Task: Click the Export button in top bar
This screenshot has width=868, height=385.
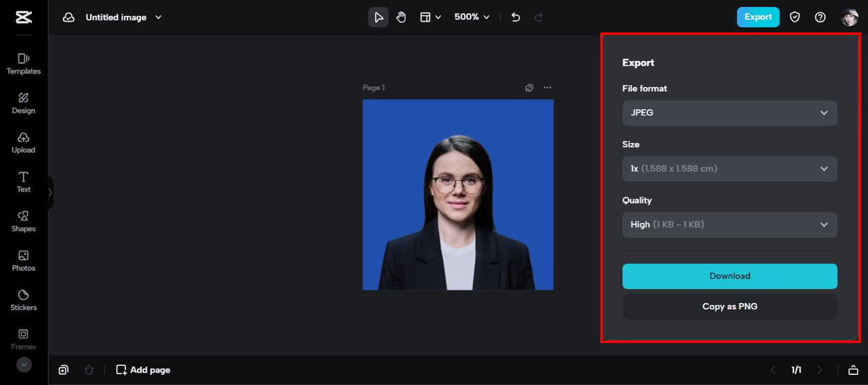Action: [758, 18]
